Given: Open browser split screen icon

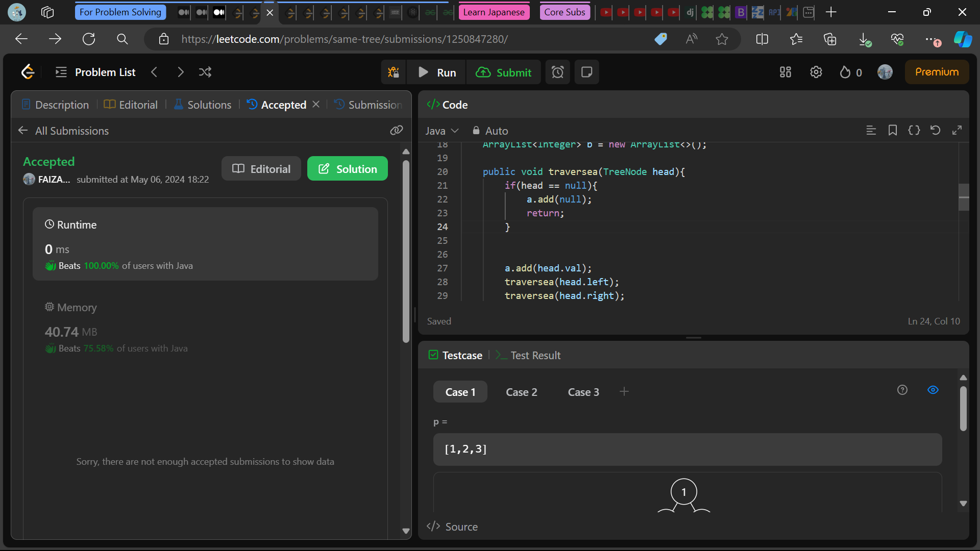Looking at the screenshot, I should coord(762,39).
